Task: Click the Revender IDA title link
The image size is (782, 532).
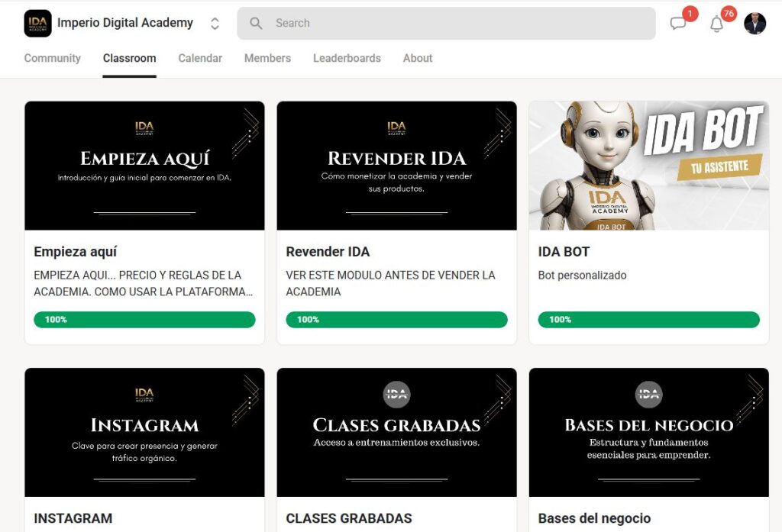Action: coord(328,252)
